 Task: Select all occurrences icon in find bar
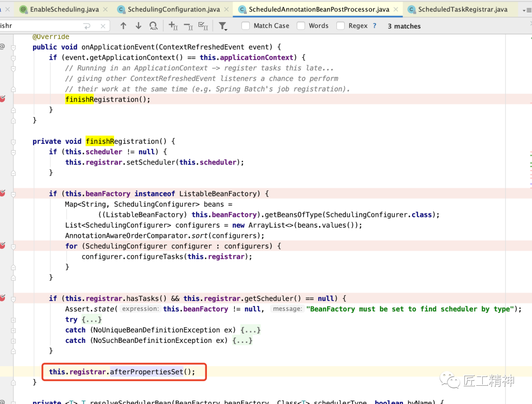pyautogui.click(x=203, y=26)
